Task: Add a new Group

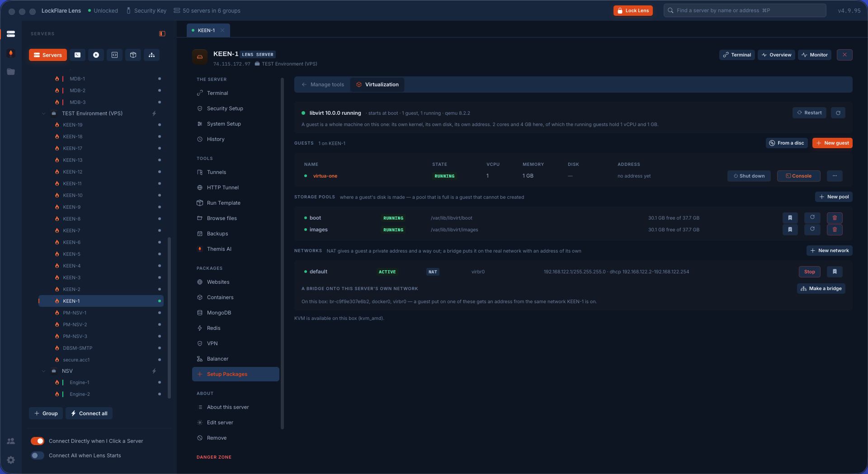Action: [46, 413]
